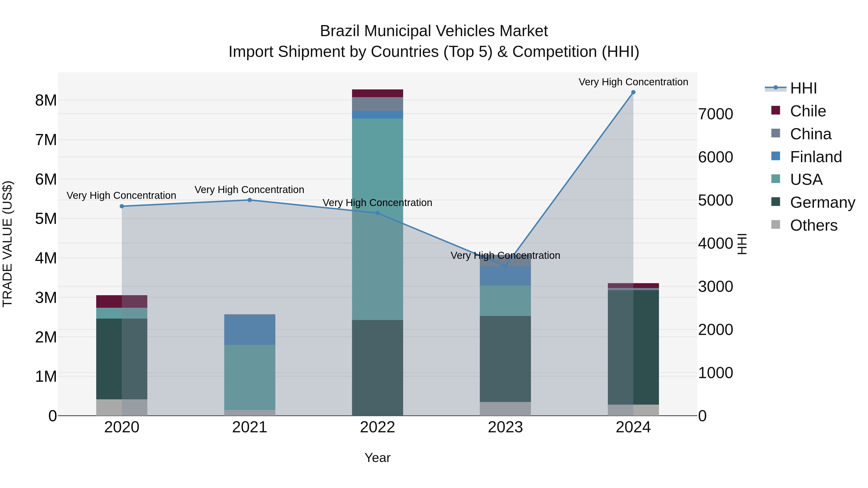Click 'Very High Concentration' label above 2023

point(505,255)
